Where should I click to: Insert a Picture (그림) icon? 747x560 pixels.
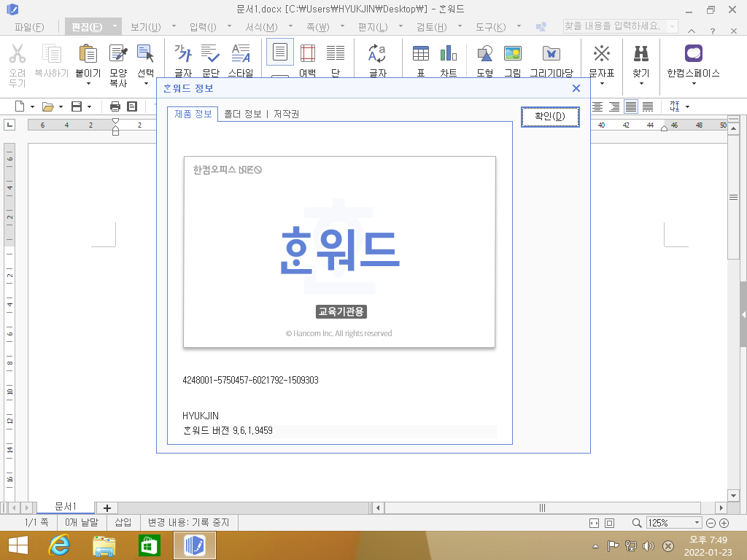513,53
